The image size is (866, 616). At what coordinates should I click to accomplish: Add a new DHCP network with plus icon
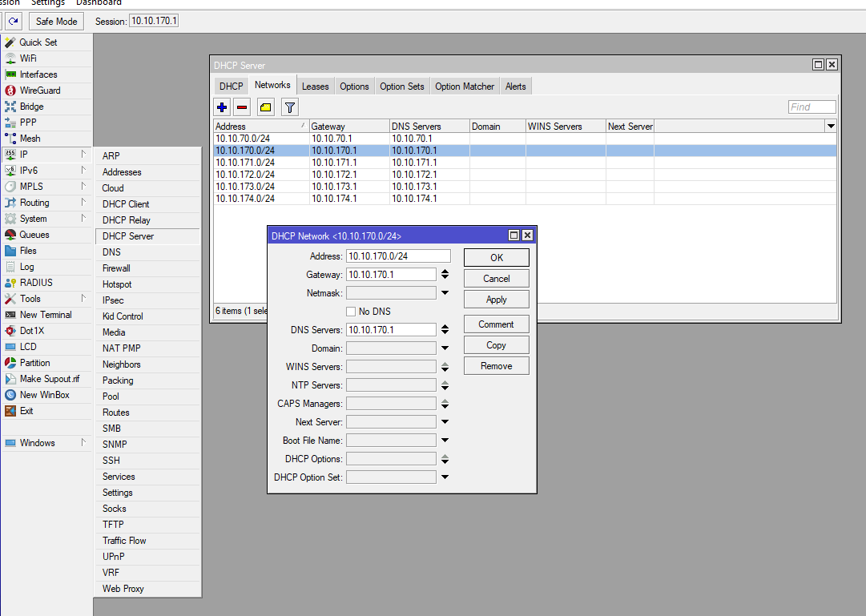[222, 107]
